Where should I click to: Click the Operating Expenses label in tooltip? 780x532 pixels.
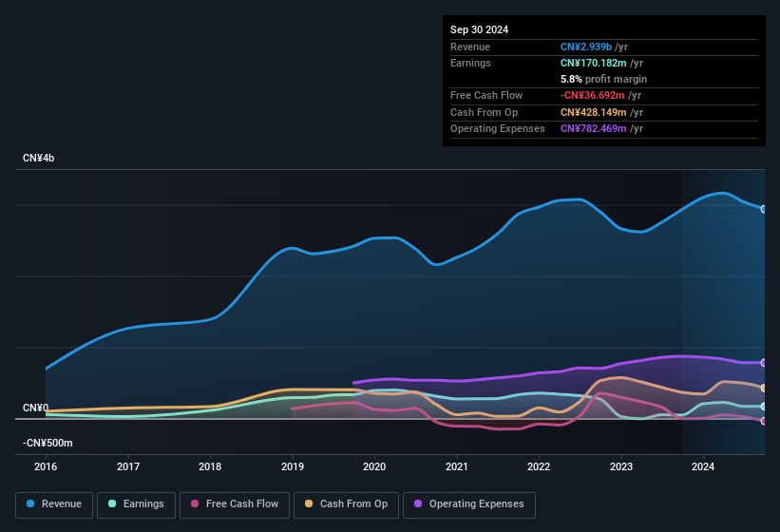point(498,129)
